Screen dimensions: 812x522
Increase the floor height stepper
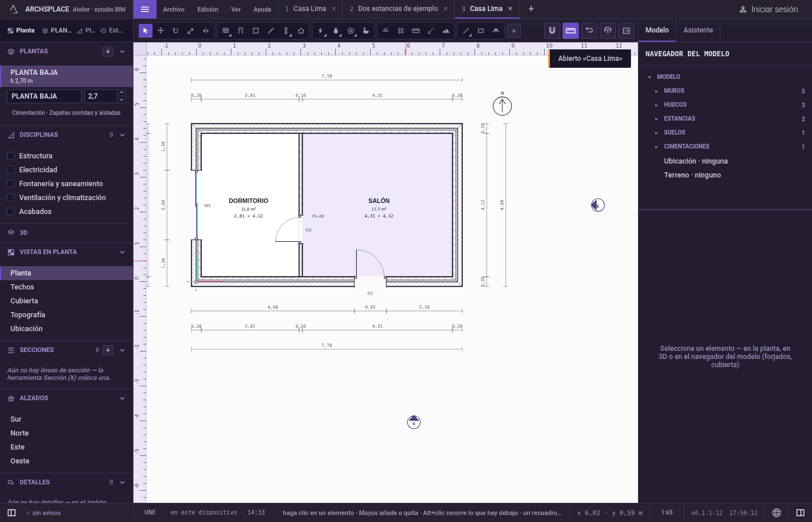click(121, 93)
